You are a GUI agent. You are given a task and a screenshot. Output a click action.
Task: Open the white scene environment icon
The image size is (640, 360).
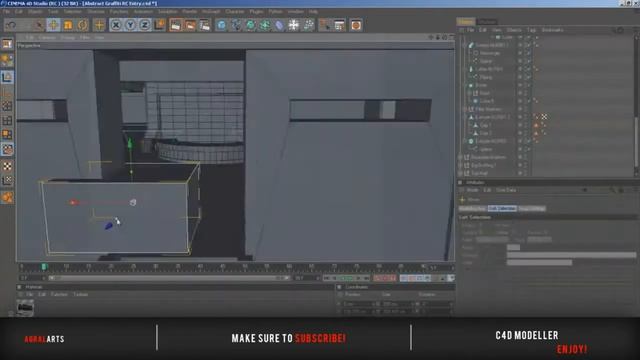(293, 25)
